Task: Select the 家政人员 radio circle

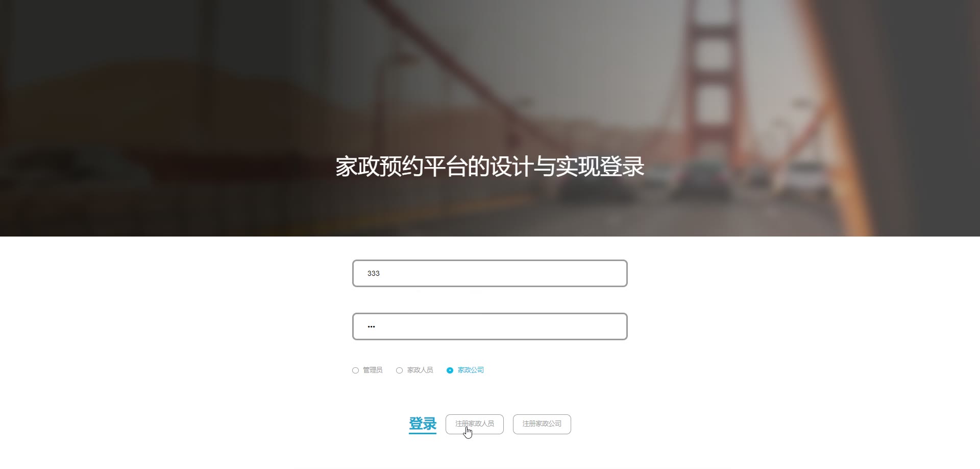Action: pyautogui.click(x=399, y=370)
